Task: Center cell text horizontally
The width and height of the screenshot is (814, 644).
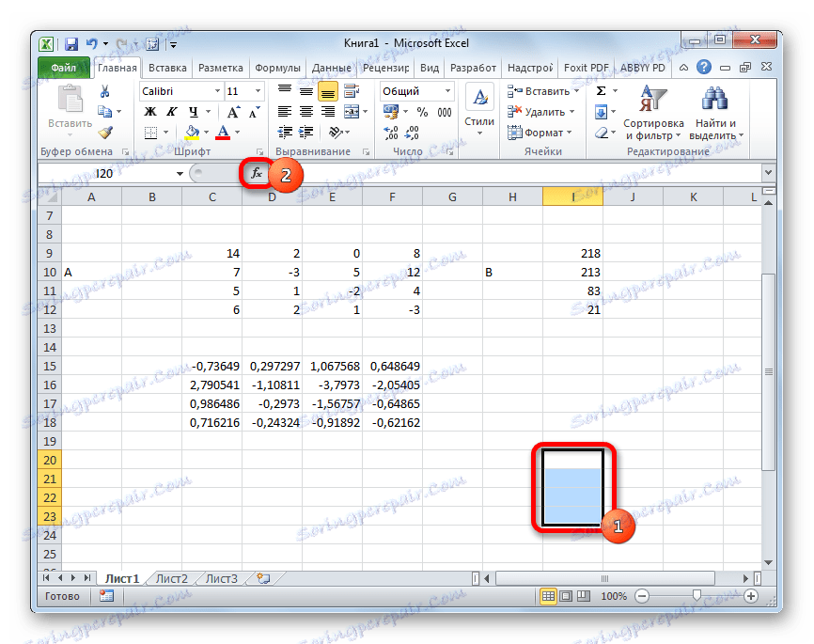Action: point(306,112)
